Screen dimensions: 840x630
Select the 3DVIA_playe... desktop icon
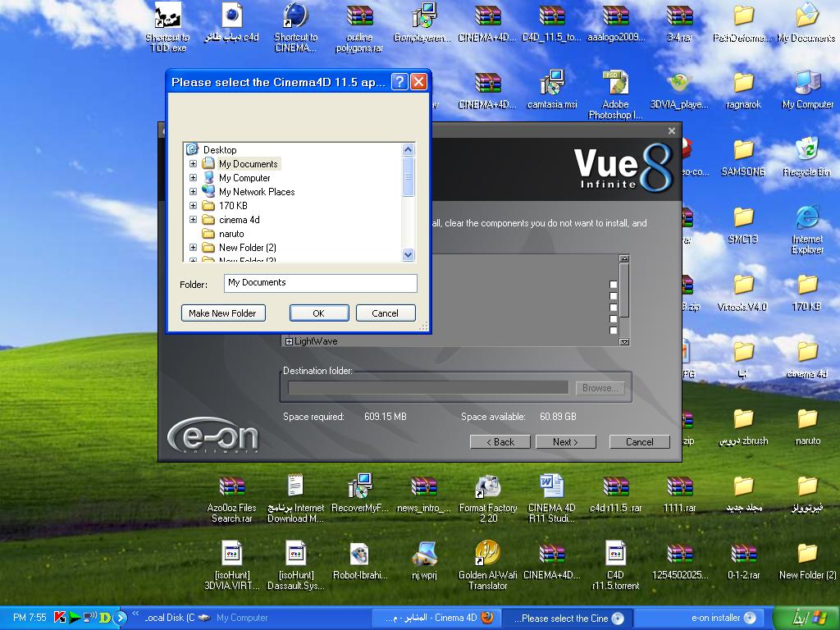pos(679,89)
